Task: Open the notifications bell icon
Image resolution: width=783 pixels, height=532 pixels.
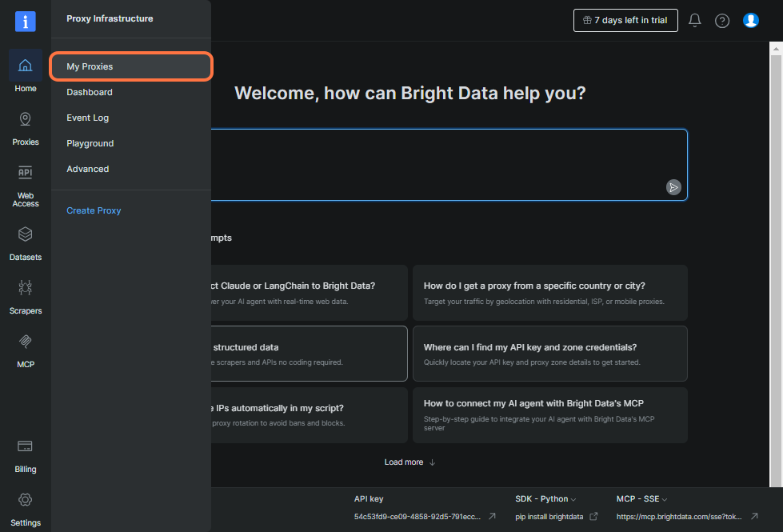Action: point(694,21)
